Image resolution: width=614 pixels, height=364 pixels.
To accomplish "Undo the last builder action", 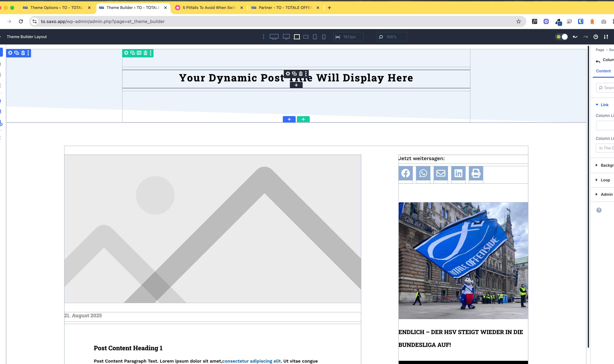I will tap(575, 37).
